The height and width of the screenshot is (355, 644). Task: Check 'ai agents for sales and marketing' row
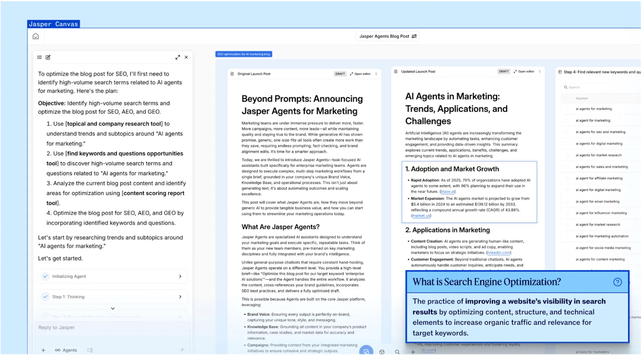[x=567, y=167]
